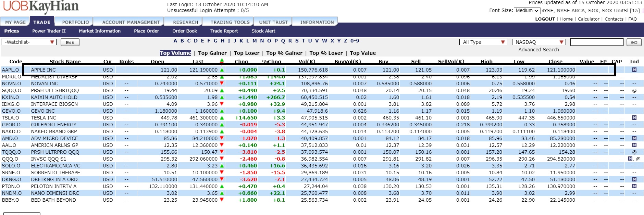
Task: Go to Place Order page
Action: [146, 31]
